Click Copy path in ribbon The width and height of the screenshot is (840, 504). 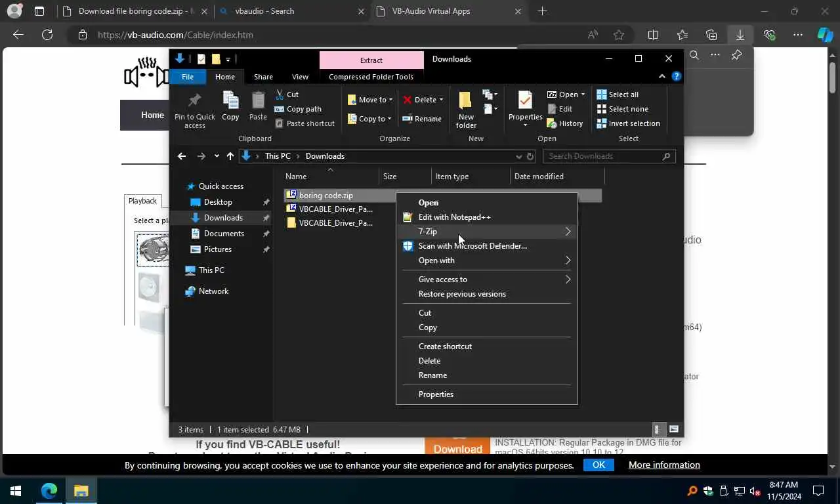coord(298,109)
